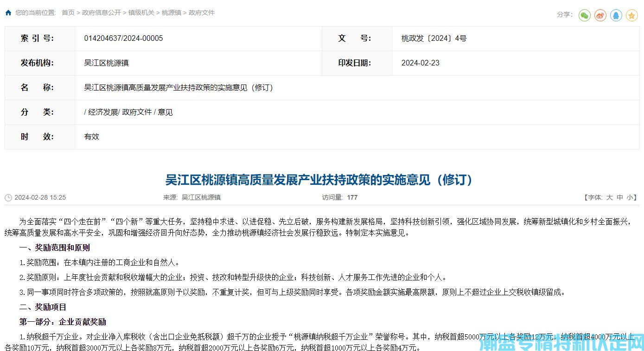
Task: Click the source text 来源: 吴江区桃源镇
Action: 192,197
